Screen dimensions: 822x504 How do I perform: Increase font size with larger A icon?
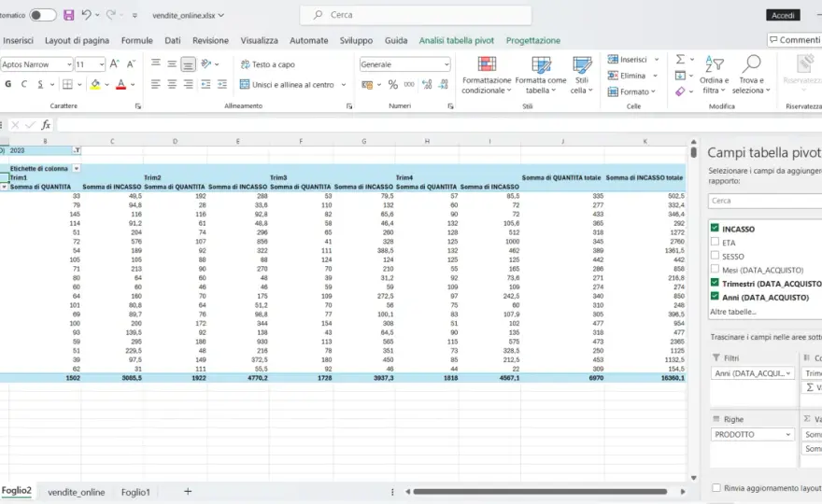[x=114, y=63]
